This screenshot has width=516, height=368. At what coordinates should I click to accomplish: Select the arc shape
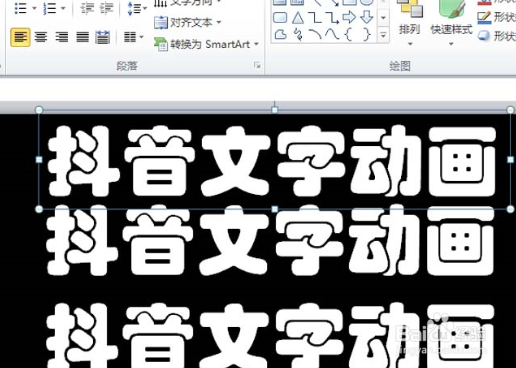(x=315, y=34)
